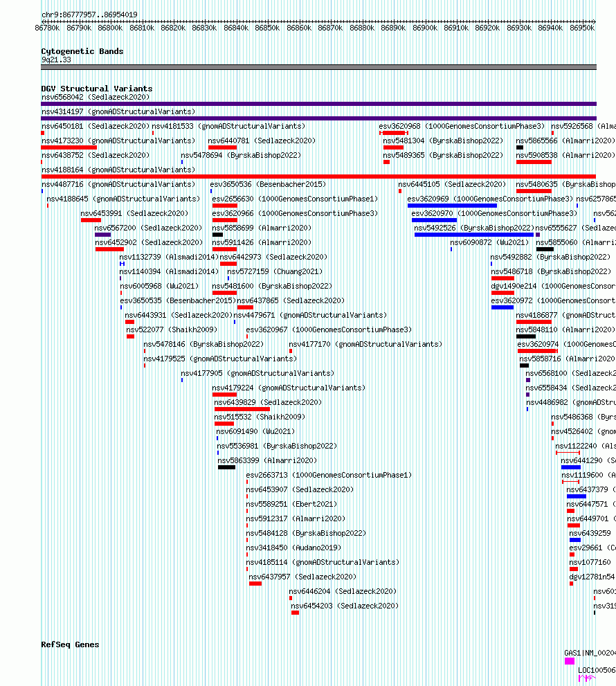Screen dimensions: 616x686
Task: Click the nsv6442973 (Sedlazeck2020) label
Action: click(273, 258)
